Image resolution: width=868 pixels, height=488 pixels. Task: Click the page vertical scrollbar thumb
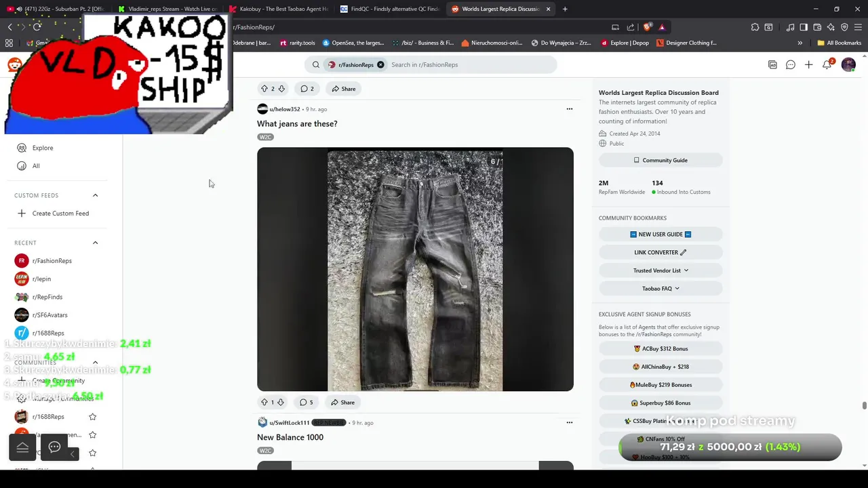pos(865,405)
